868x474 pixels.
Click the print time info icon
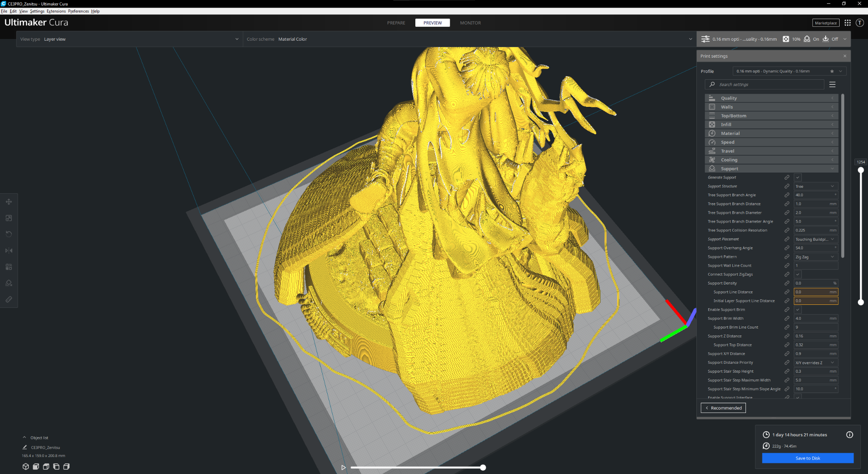click(850, 435)
